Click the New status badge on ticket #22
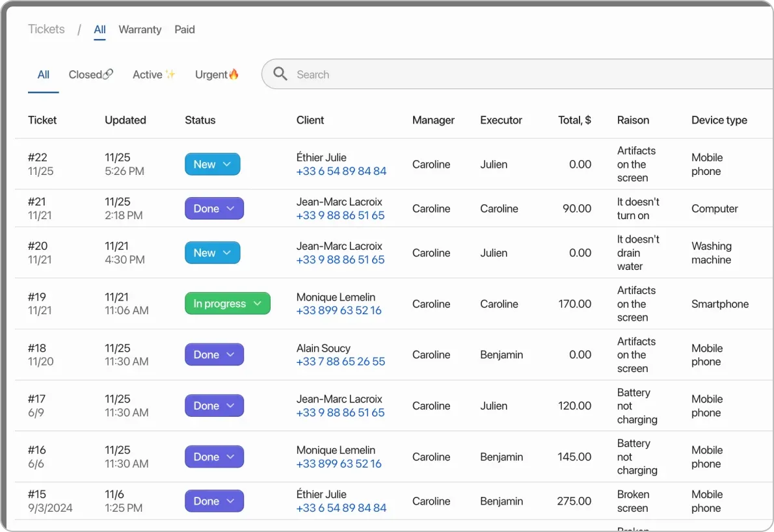This screenshot has height=532, width=774. pos(205,164)
